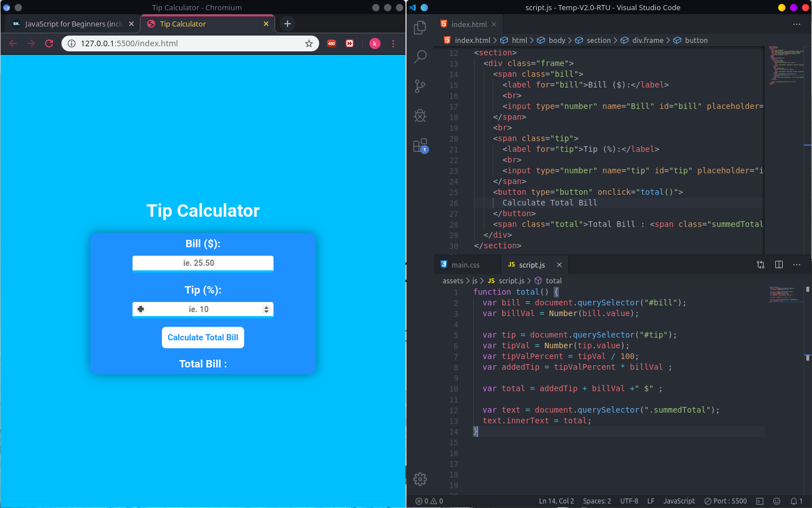This screenshot has height=508, width=812.
Task: Select the Tip Calculator browser tab
Action: (208, 24)
